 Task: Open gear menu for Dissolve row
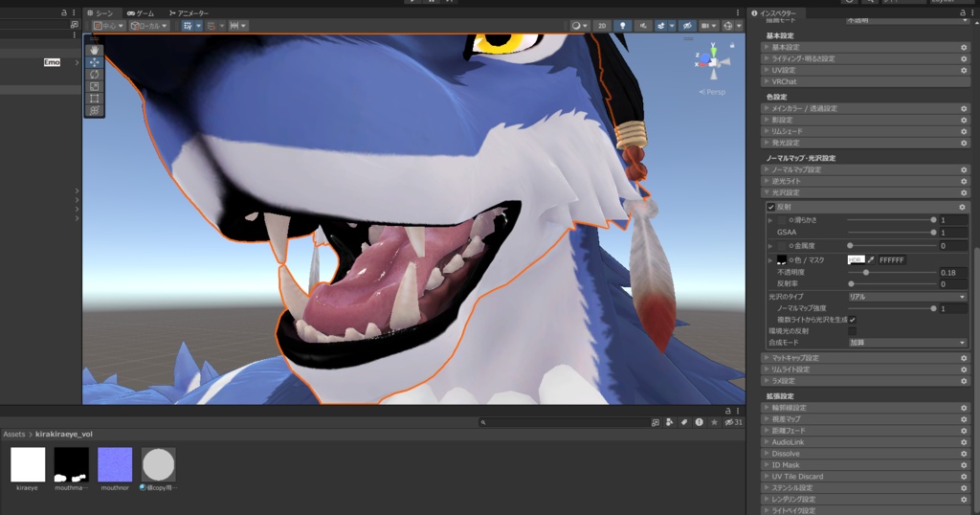(x=964, y=454)
